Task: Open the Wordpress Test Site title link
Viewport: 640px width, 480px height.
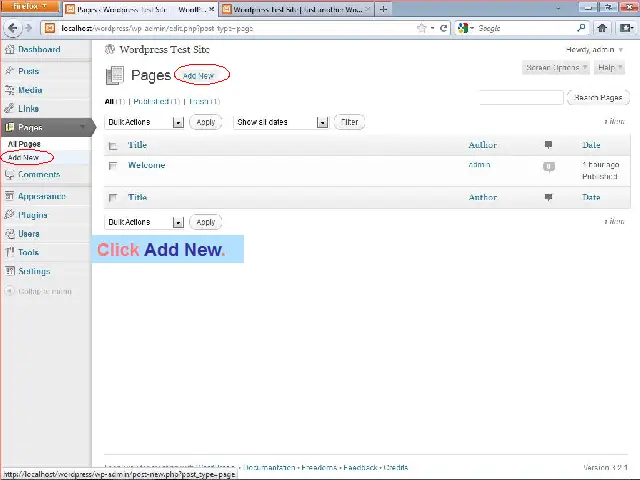Action: click(164, 49)
